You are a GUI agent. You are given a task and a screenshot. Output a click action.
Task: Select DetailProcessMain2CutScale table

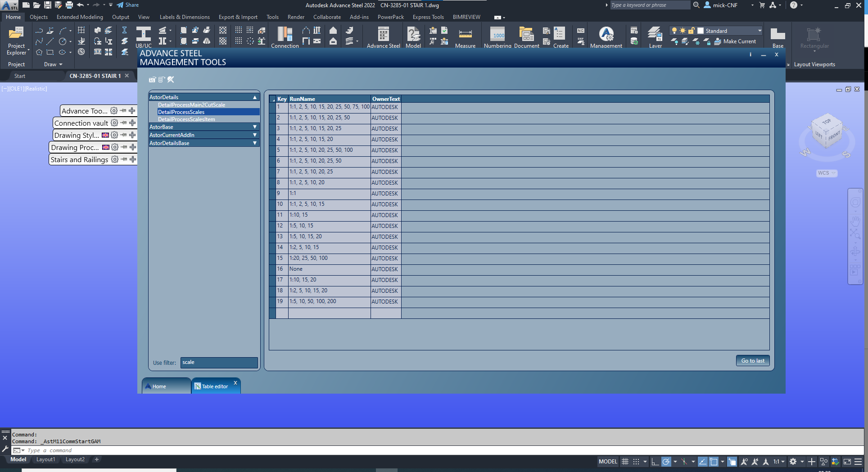tap(191, 105)
